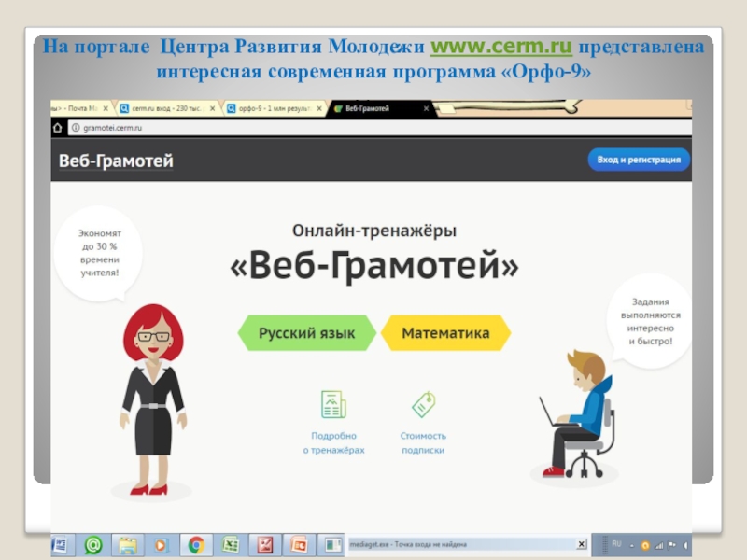The image size is (747, 560).
Task: Click the price tag icon above 'Стоимость подписки'
Action: click(424, 404)
